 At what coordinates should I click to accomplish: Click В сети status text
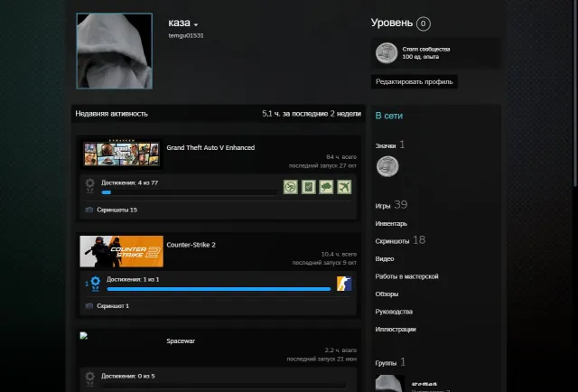click(x=389, y=116)
